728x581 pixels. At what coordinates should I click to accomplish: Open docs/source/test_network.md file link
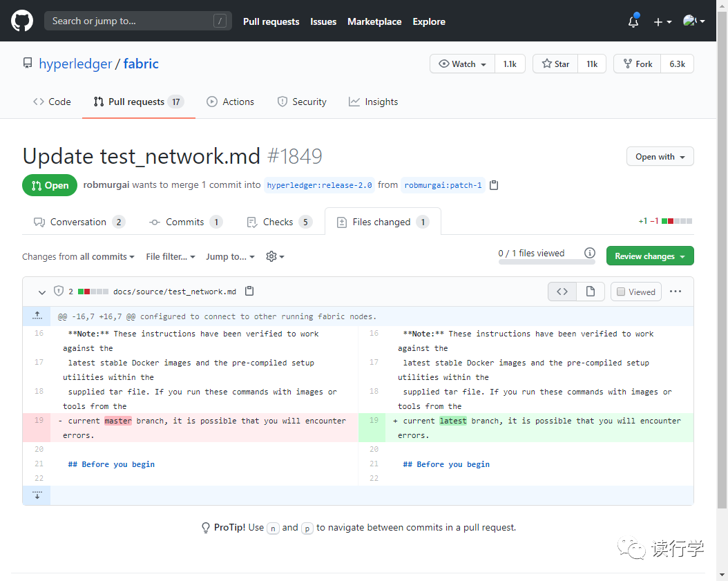[x=175, y=292]
